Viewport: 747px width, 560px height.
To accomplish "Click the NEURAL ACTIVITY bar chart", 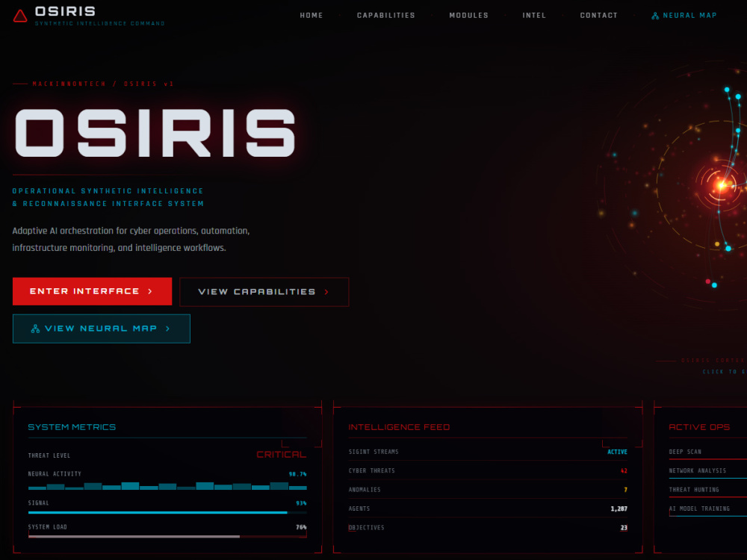I will (167, 486).
